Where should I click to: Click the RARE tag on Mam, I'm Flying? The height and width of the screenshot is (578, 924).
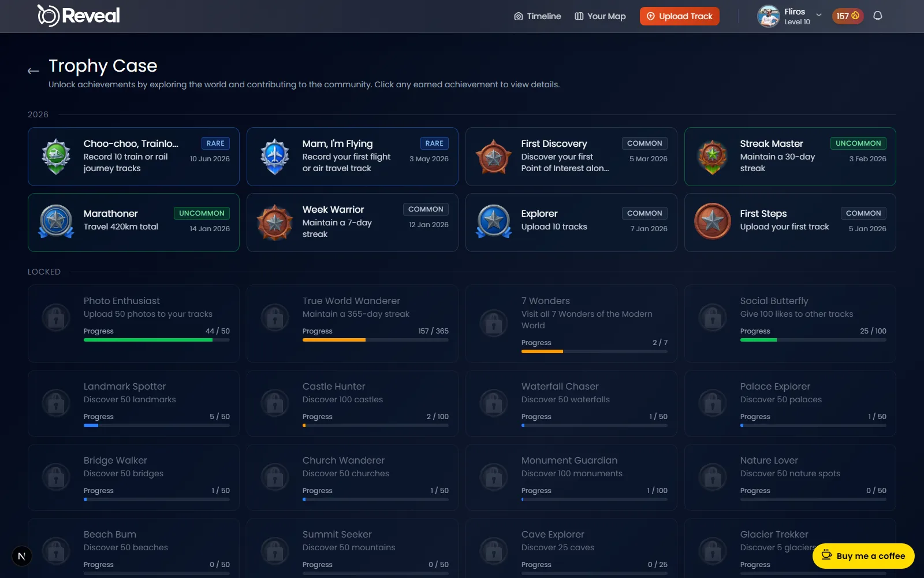pyautogui.click(x=434, y=143)
